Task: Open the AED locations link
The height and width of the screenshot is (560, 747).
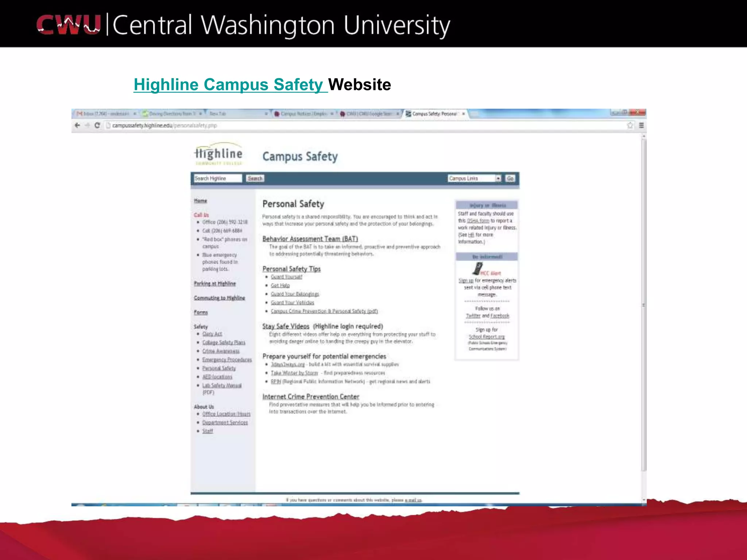Action: pyautogui.click(x=217, y=377)
